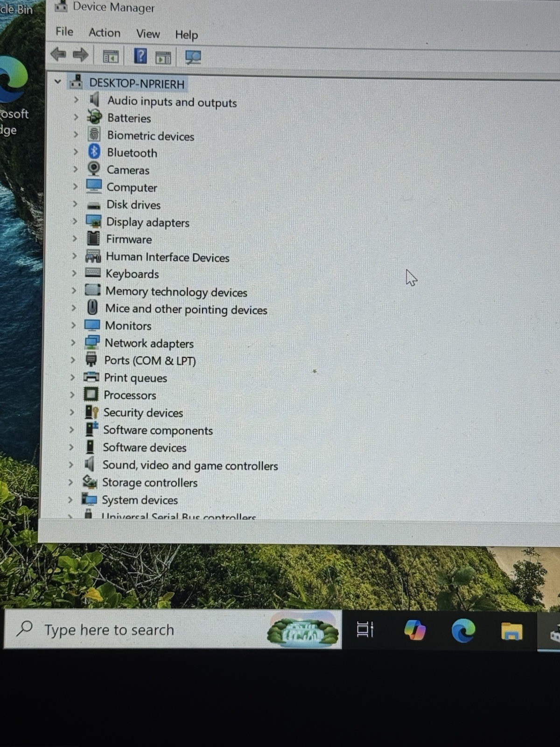Open the Help menu
560x747 pixels.
point(186,35)
